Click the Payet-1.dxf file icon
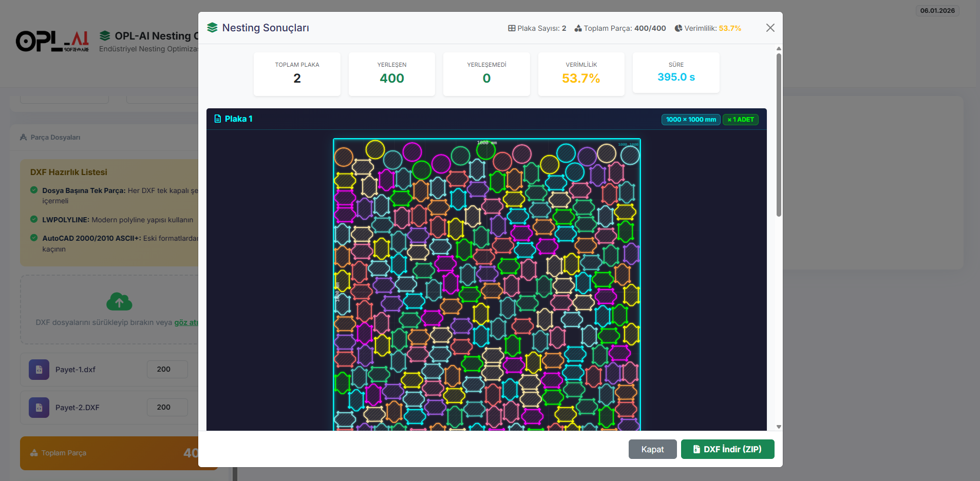 [39, 370]
